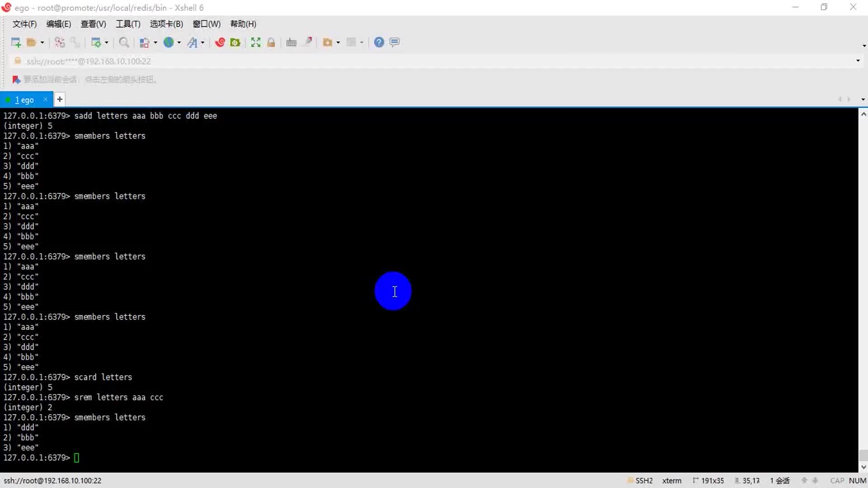
Task: Click the lock screen padlock icon
Action: click(x=271, y=42)
